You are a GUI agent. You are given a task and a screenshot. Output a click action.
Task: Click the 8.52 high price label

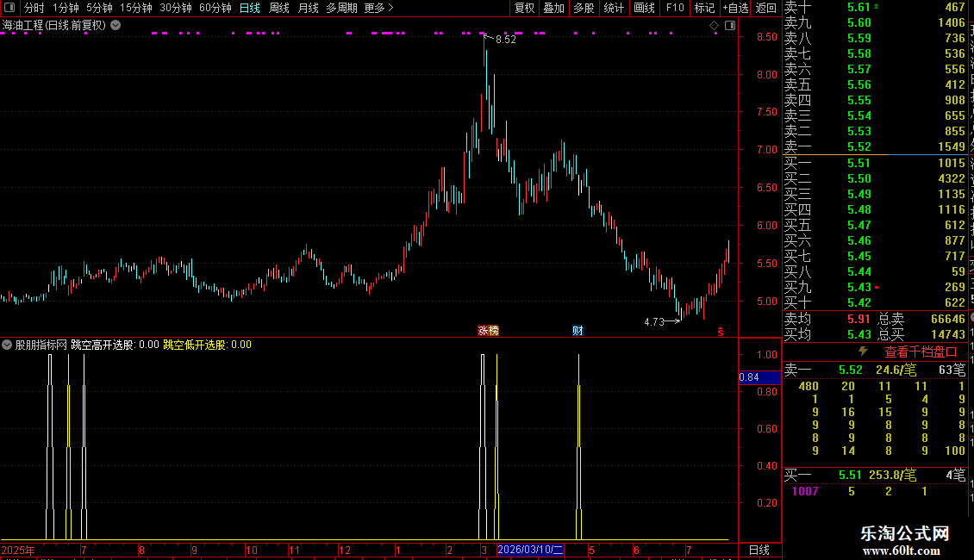click(506, 39)
